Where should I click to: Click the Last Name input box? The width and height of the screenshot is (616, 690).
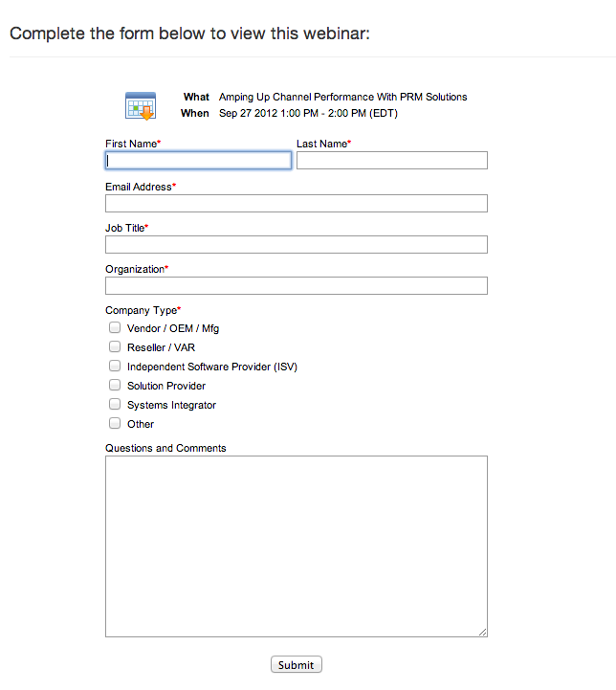[x=392, y=160]
